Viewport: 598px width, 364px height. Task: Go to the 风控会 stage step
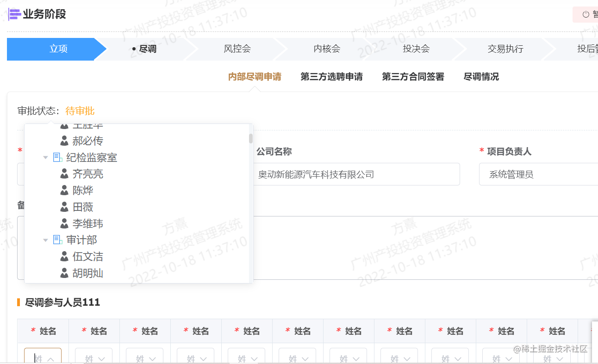point(237,49)
